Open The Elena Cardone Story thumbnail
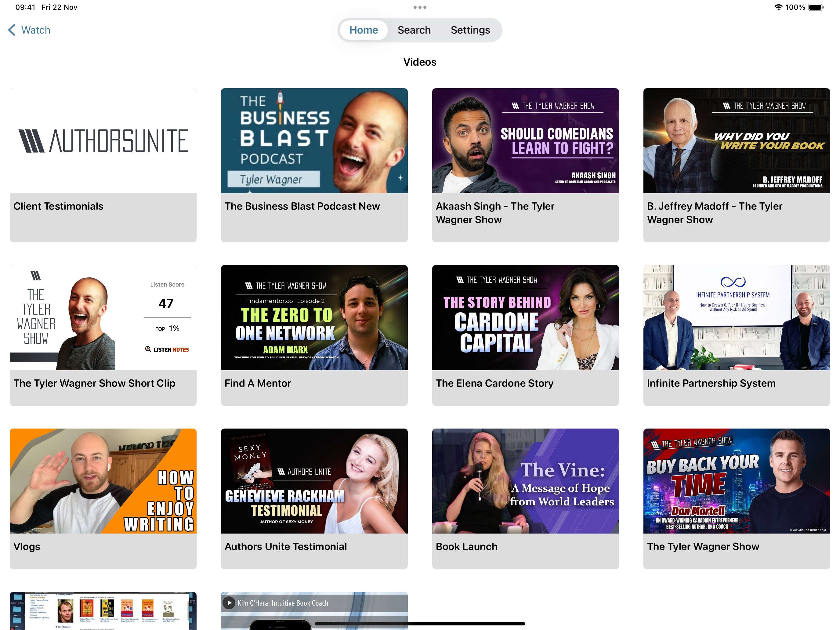 click(x=525, y=317)
